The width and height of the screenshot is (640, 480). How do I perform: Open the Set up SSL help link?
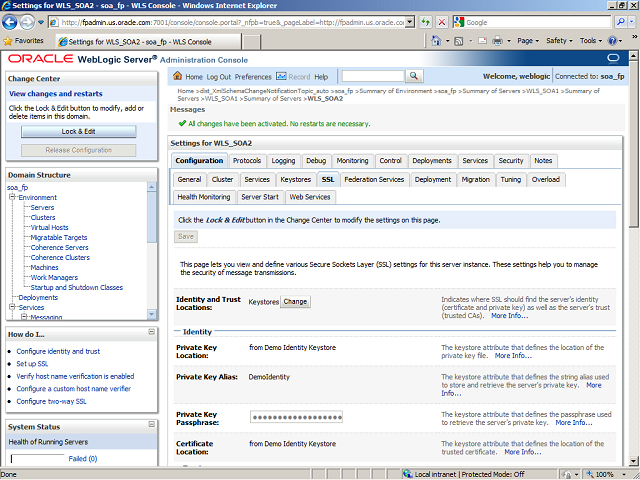(x=34, y=364)
